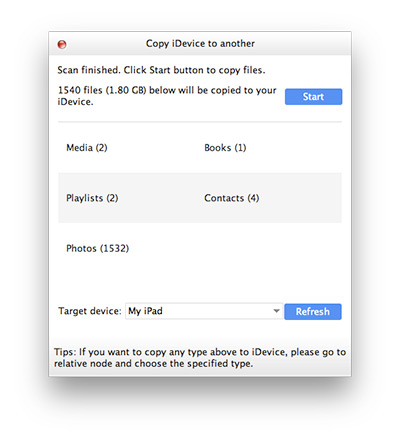
Task: Click the 1540 files (1.80 GB) summary text
Action: tap(167, 96)
